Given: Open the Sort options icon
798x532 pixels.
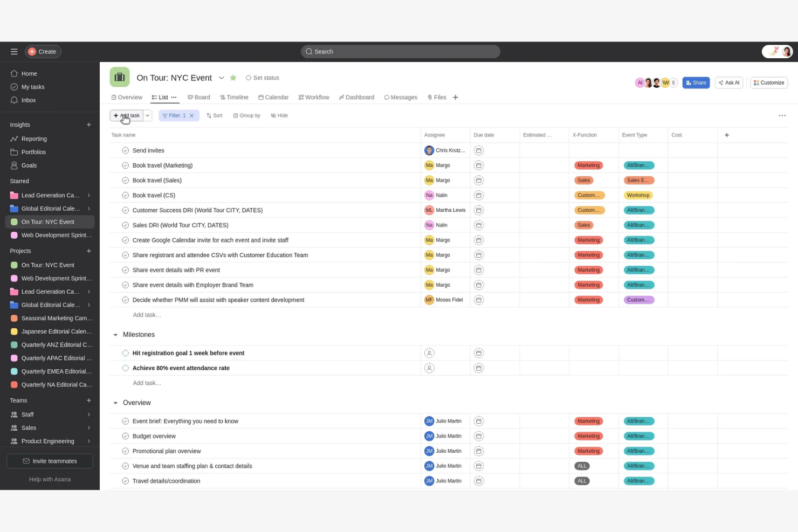Looking at the screenshot, I should click(209, 115).
